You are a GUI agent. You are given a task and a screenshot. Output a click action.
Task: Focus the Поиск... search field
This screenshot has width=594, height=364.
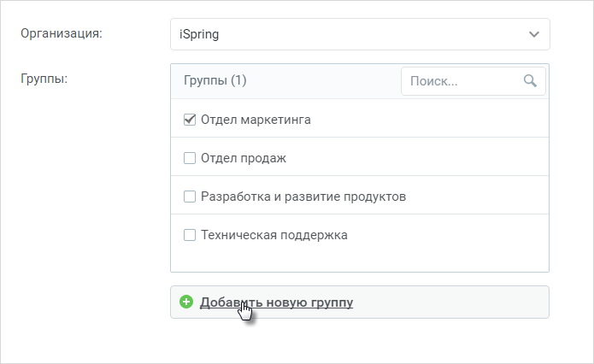click(x=473, y=81)
